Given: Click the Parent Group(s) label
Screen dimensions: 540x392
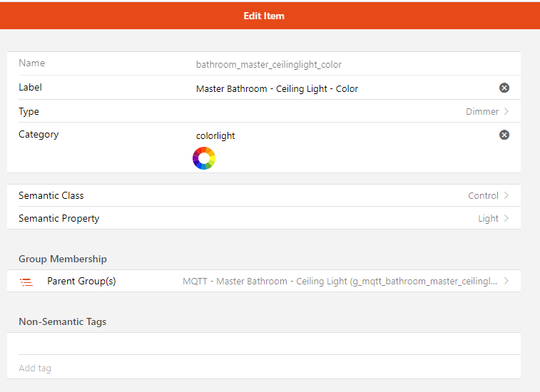Looking at the screenshot, I should [x=81, y=281].
